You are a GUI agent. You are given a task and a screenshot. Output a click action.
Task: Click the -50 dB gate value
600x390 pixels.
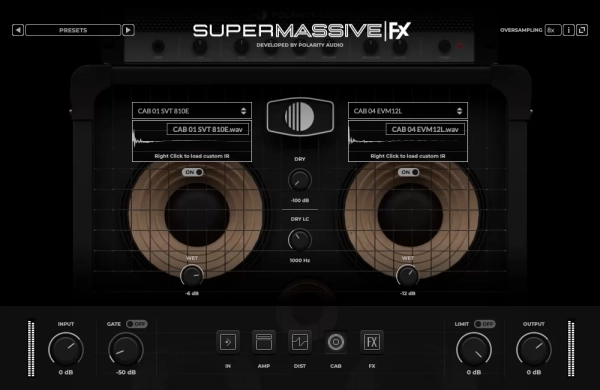pos(126,372)
